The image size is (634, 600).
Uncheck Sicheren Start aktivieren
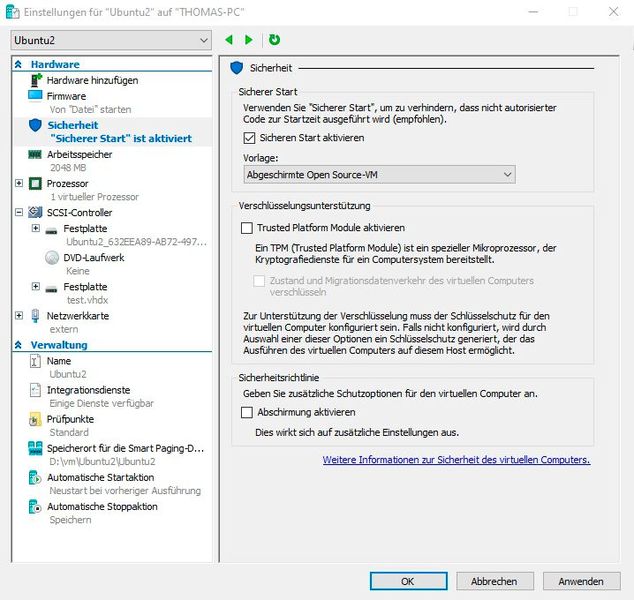click(x=249, y=138)
